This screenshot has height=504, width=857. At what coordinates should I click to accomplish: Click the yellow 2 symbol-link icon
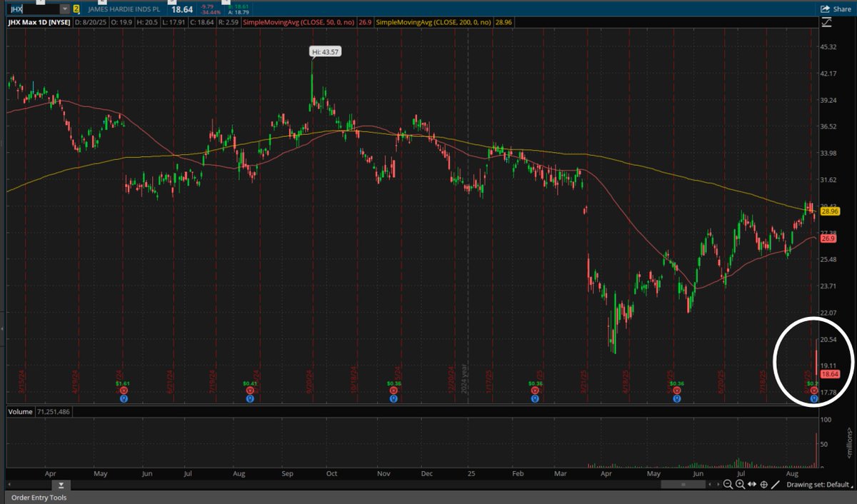pyautogui.click(x=76, y=10)
